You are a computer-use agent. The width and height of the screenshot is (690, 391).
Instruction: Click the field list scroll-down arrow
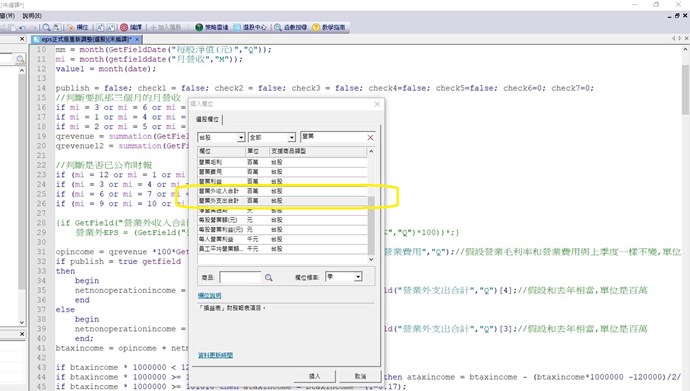[x=371, y=259]
